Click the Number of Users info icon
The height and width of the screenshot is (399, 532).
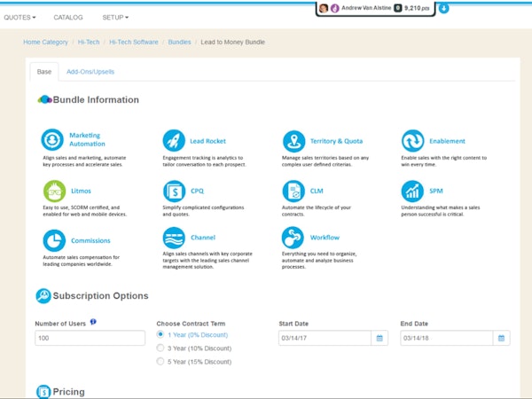(93, 322)
